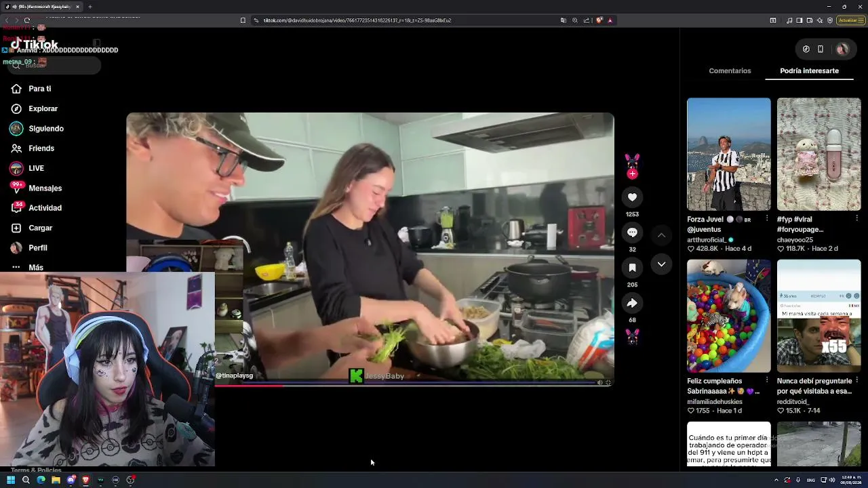Open the TikTok coins icon in header

806,49
